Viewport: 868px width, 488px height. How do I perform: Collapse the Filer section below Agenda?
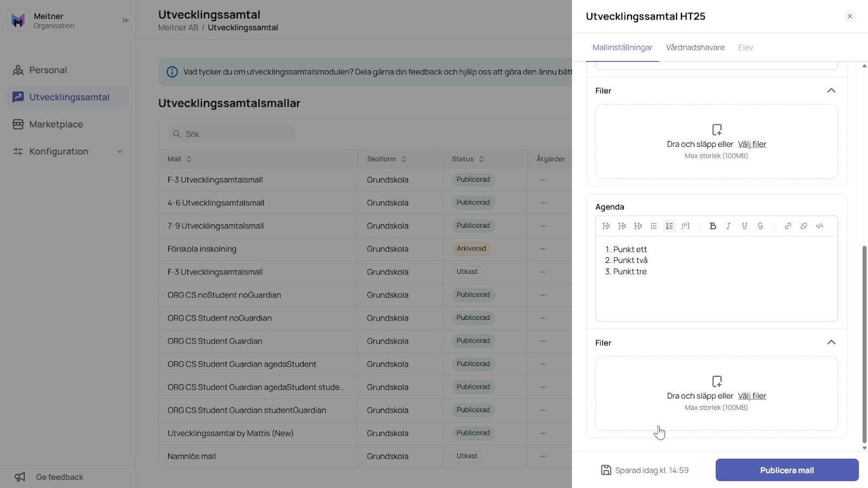[831, 342]
